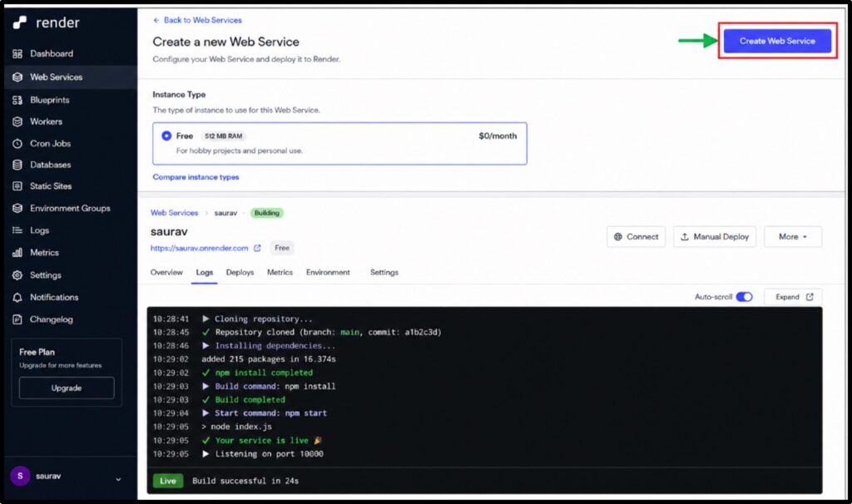Open the More dropdown menu

(x=793, y=237)
